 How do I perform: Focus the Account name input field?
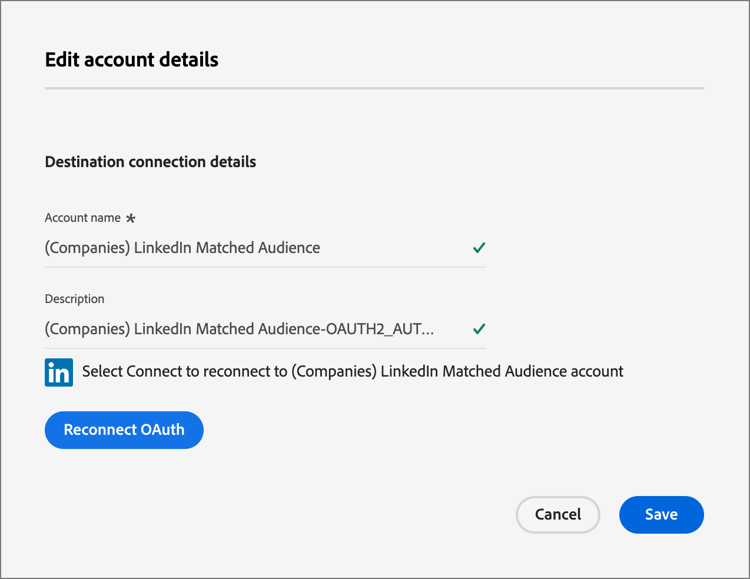pyautogui.click(x=250, y=248)
